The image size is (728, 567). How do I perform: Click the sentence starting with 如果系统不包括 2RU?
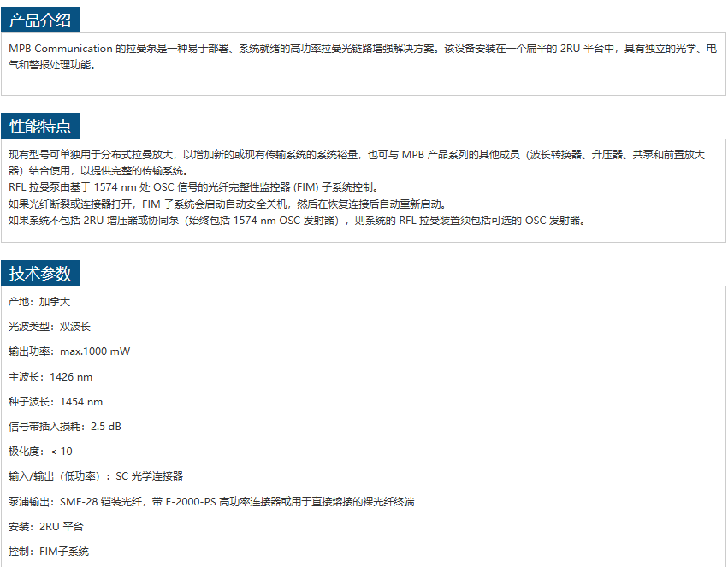(296, 220)
